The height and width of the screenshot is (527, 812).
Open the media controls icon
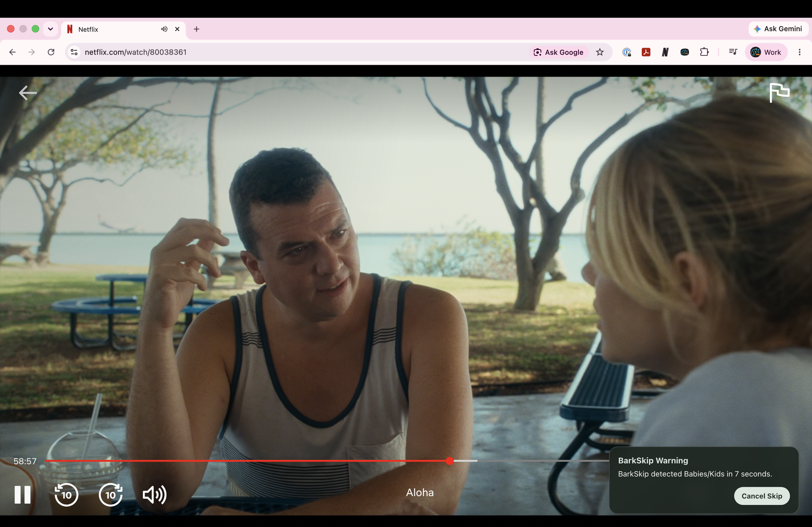pos(732,52)
